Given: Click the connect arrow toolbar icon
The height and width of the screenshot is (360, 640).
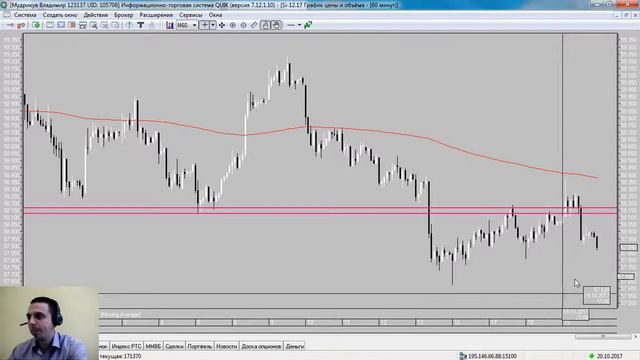Looking at the screenshot, I should 10,25.
